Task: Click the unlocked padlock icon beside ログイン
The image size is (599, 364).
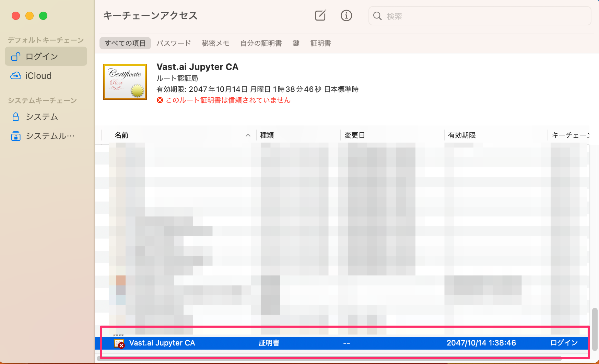Action: pos(16,57)
